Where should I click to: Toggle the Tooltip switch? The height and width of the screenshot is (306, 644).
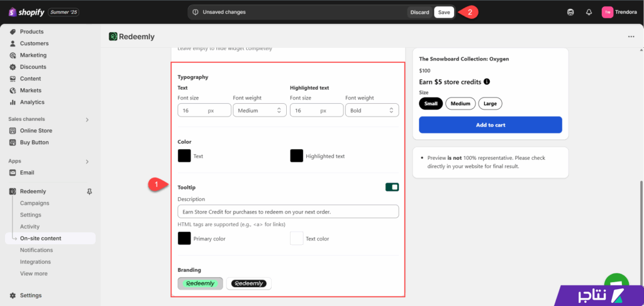coord(392,188)
